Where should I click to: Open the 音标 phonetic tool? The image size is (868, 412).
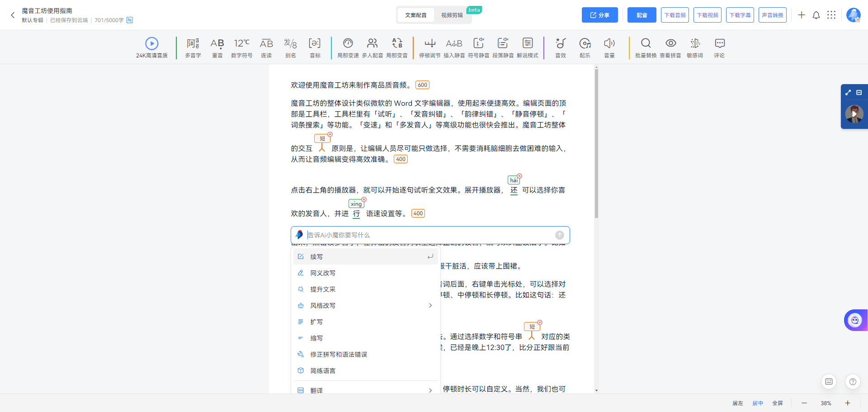click(315, 48)
